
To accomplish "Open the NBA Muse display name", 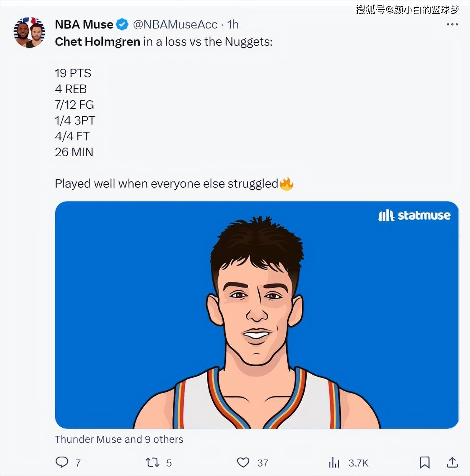I will 84,24.
